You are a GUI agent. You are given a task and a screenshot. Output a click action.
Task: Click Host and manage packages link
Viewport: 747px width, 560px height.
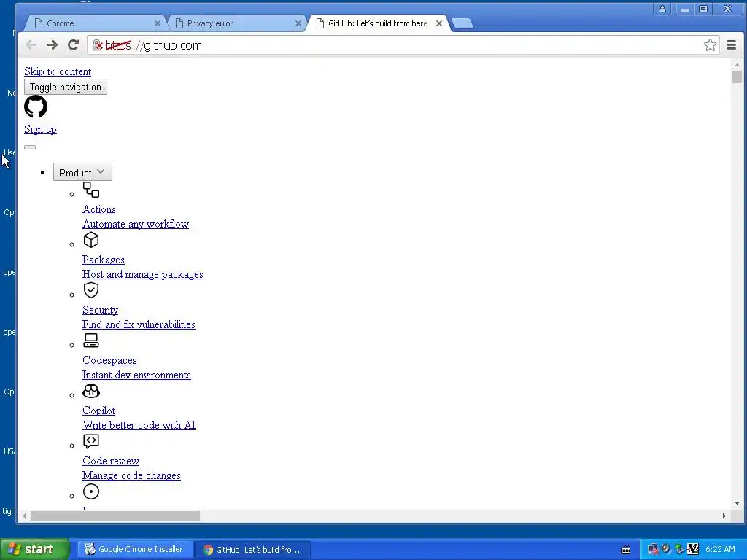pyautogui.click(x=143, y=274)
